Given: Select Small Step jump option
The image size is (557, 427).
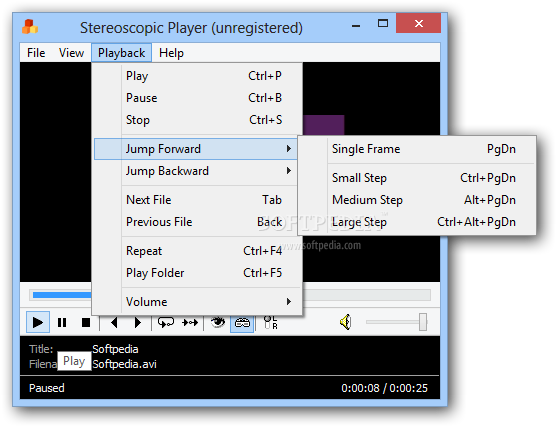Looking at the screenshot, I should click(417, 178).
